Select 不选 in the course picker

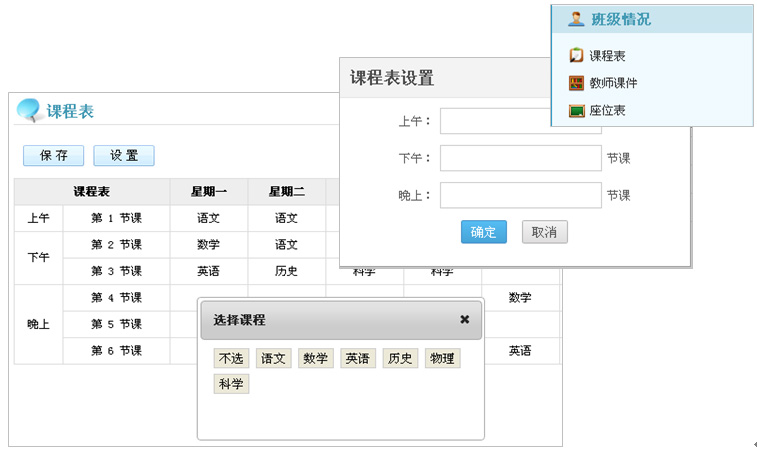tap(231, 358)
